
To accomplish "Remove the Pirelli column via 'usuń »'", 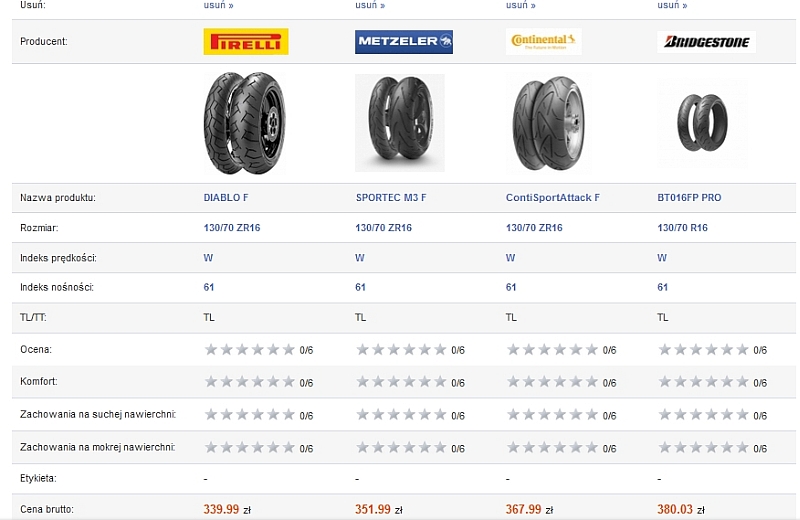I will click(218, 5).
